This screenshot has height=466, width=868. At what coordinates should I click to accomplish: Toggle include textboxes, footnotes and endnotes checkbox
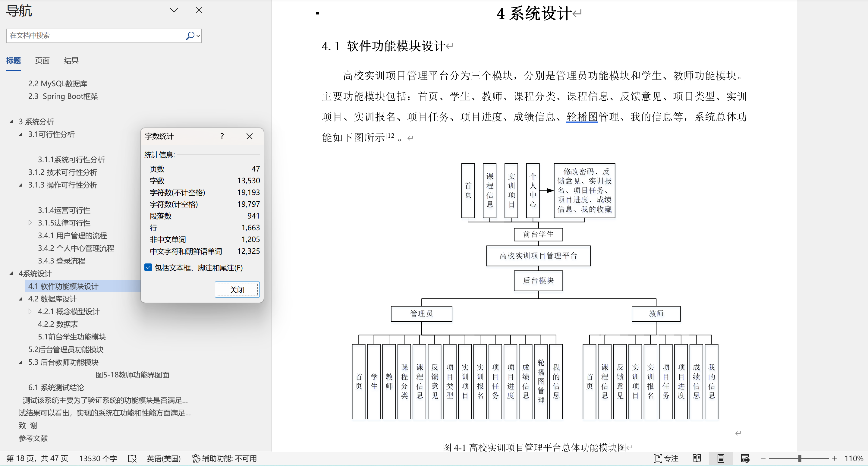[148, 268]
